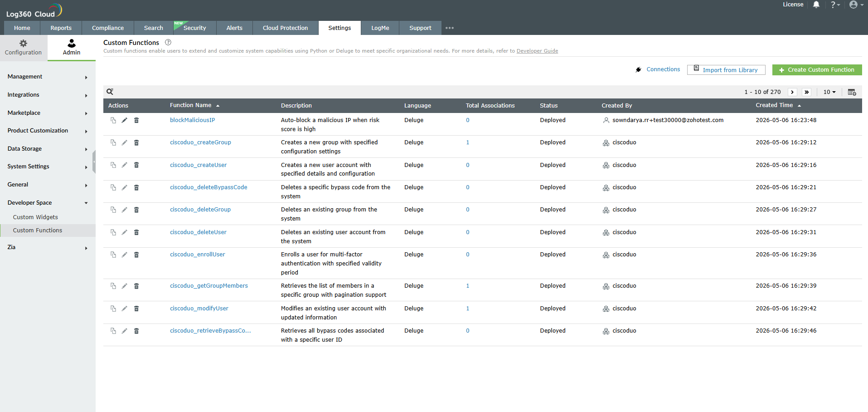Image resolution: width=868 pixels, height=412 pixels.
Task: Open the notifications bell
Action: coord(816,5)
